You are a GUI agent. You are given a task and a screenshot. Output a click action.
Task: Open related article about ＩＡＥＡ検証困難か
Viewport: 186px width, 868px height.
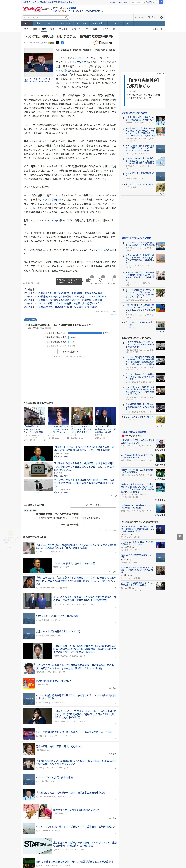(x=65, y=297)
